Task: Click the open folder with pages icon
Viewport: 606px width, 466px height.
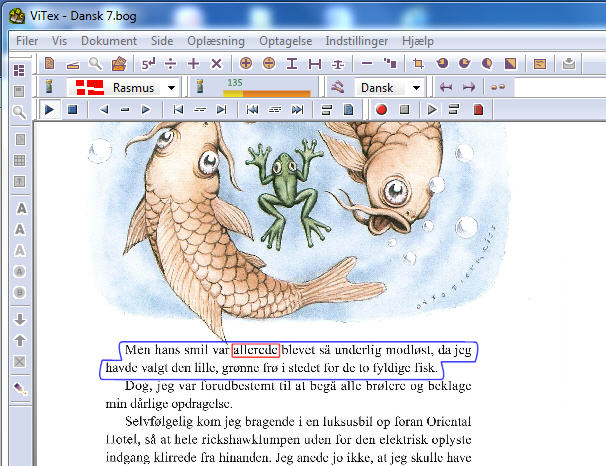Action: [x=119, y=63]
